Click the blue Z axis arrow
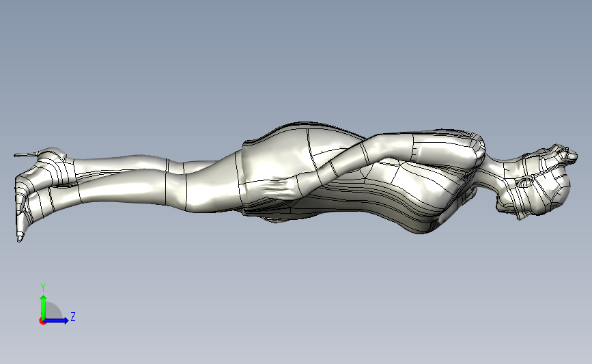 tap(57, 320)
